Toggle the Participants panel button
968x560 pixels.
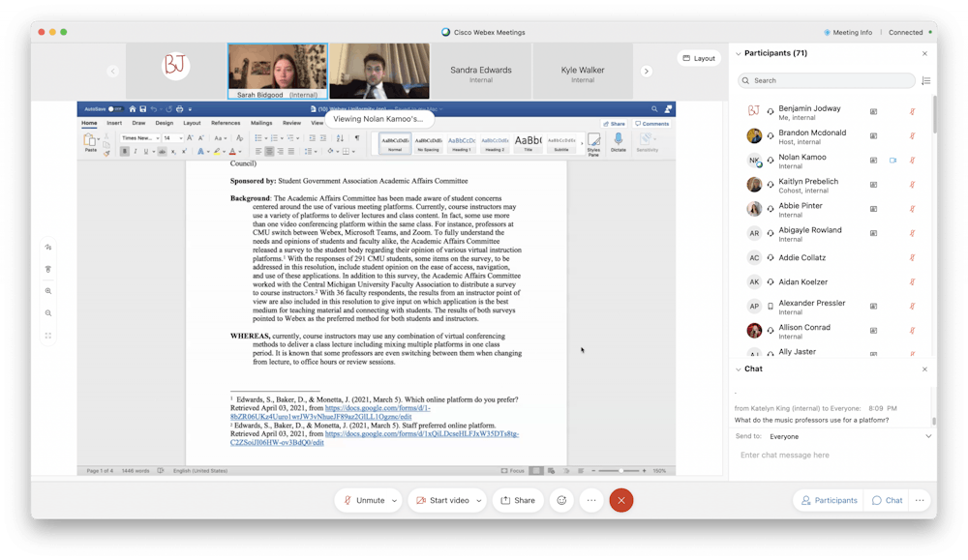pos(828,500)
